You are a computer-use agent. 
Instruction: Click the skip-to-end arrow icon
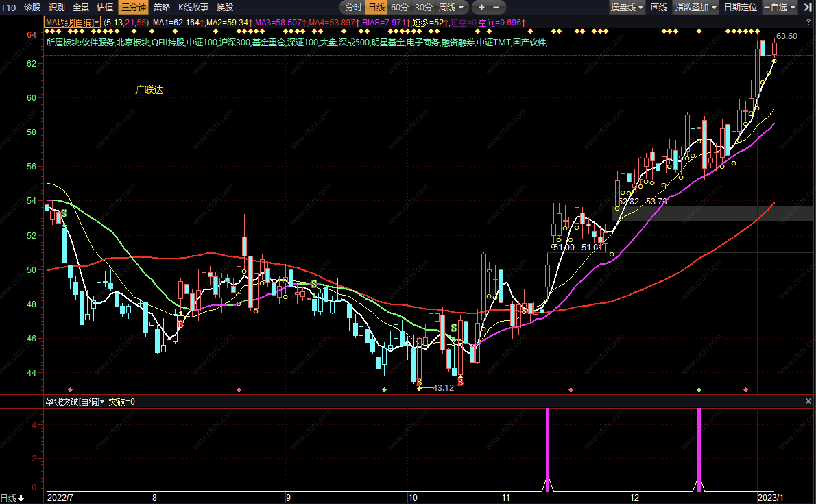tap(808, 7)
